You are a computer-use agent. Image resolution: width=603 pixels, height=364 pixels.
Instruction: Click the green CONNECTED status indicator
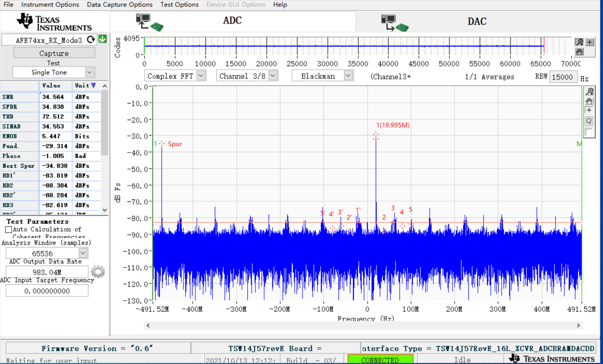click(380, 359)
